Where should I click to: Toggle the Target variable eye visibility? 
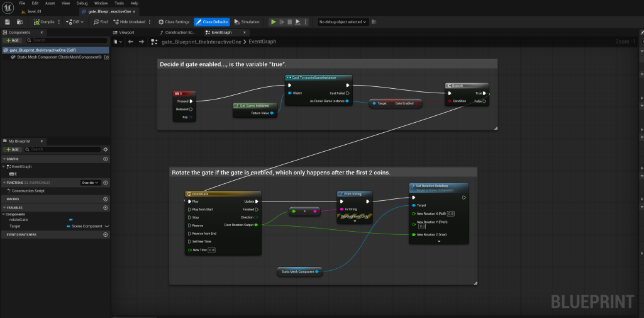[x=106, y=225]
